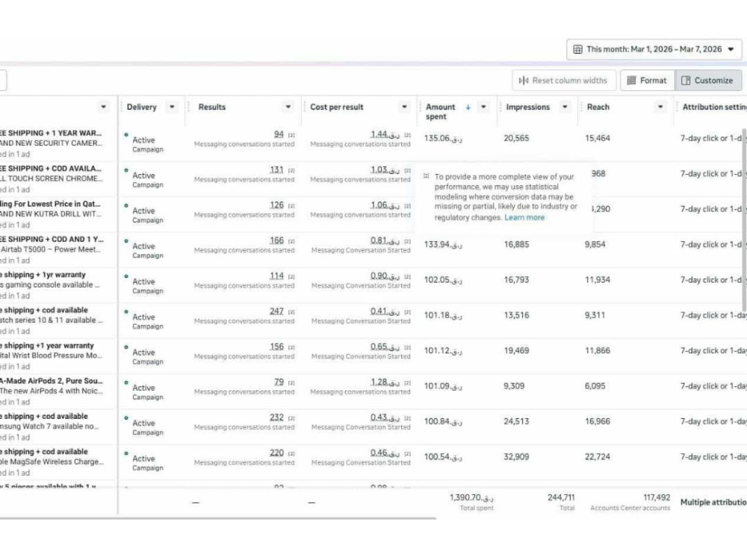This screenshot has width=747, height=560.
Task: Click the Customize columns icon
Action: [x=686, y=81]
